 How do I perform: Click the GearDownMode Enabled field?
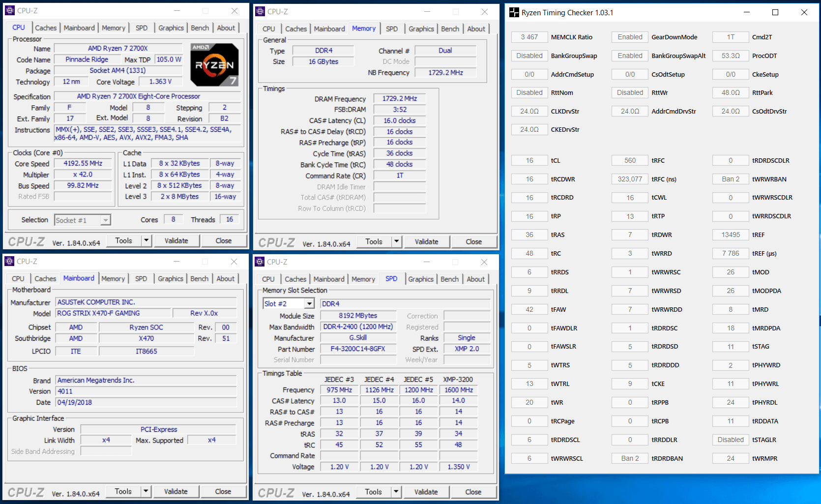630,37
